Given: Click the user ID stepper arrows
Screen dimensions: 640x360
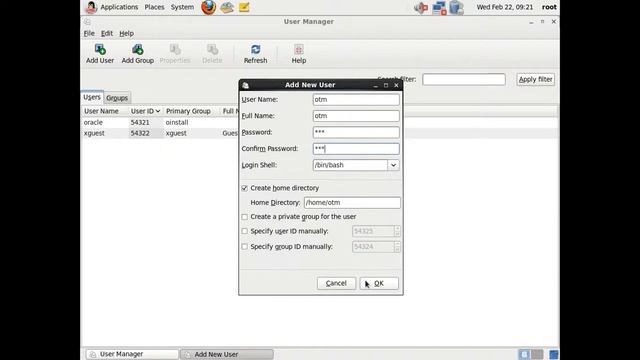Looking at the screenshot, I should coord(397,231).
